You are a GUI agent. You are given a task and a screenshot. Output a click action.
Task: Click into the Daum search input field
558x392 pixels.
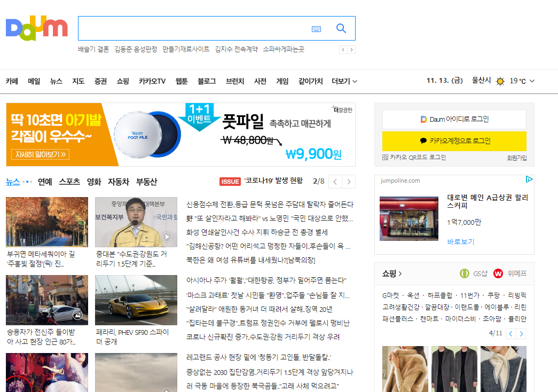pos(192,28)
